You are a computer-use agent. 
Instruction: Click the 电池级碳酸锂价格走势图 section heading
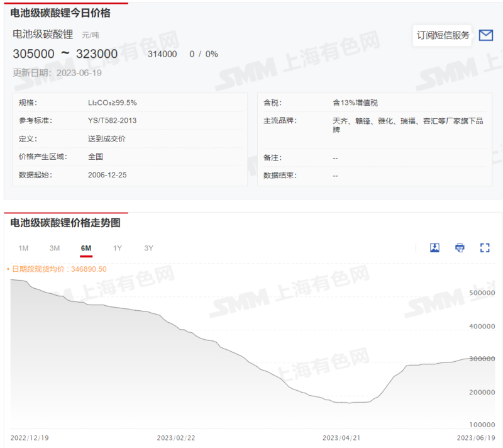65,223
